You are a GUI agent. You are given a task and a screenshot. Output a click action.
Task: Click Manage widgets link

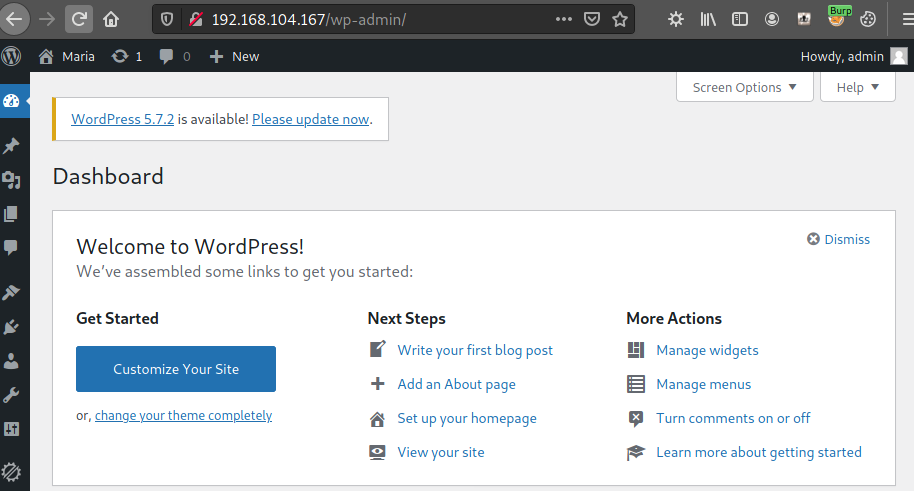(x=707, y=350)
